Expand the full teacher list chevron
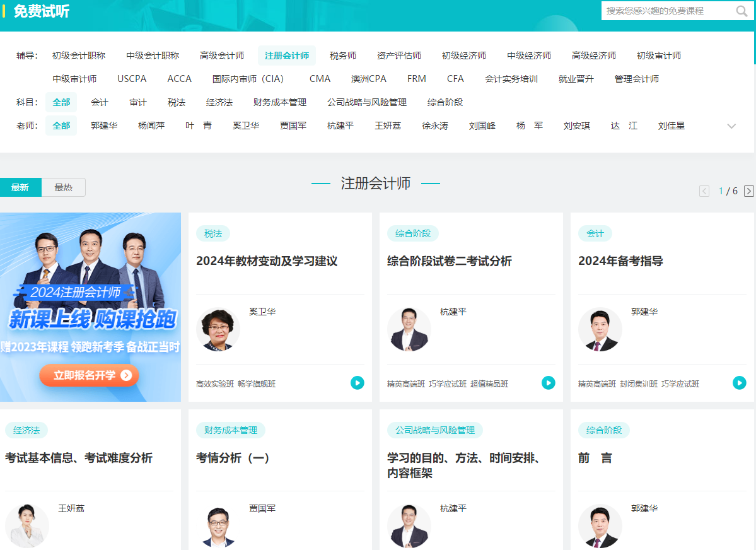756x550 pixels. tap(731, 126)
